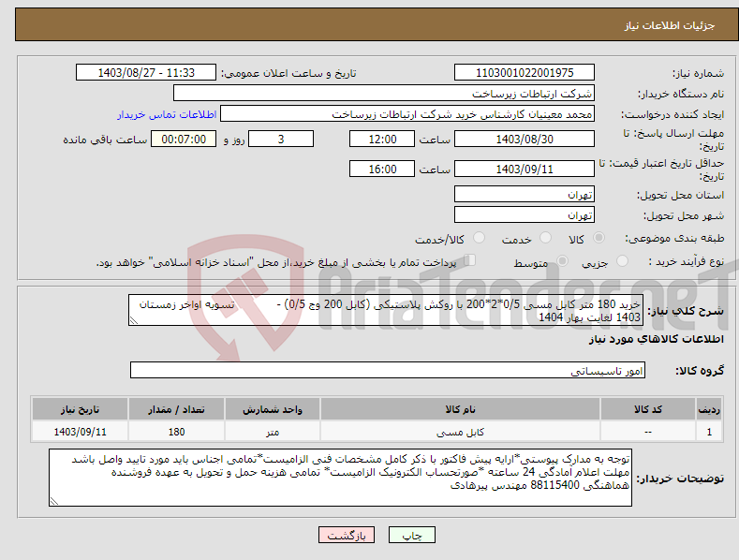Click the چاپ print button

point(412,535)
